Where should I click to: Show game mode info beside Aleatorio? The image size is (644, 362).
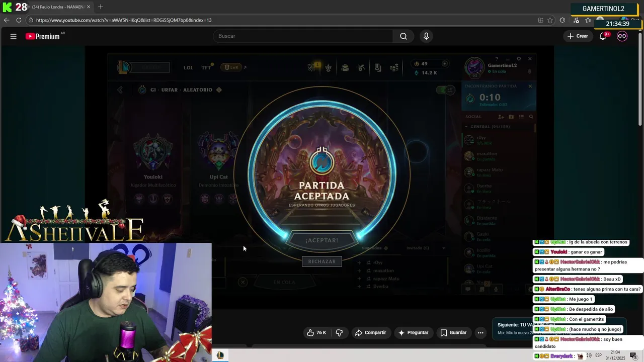pos(219,90)
